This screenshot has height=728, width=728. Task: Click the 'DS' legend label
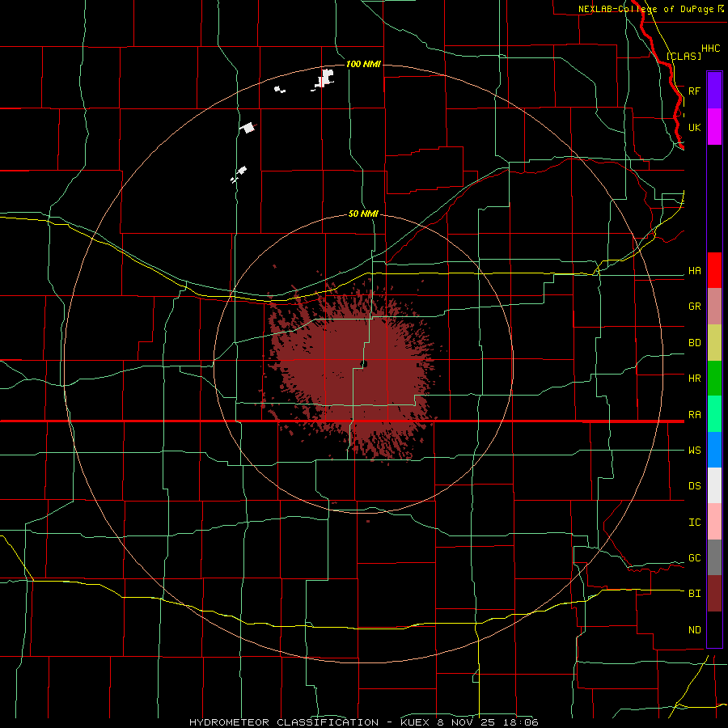695,486
